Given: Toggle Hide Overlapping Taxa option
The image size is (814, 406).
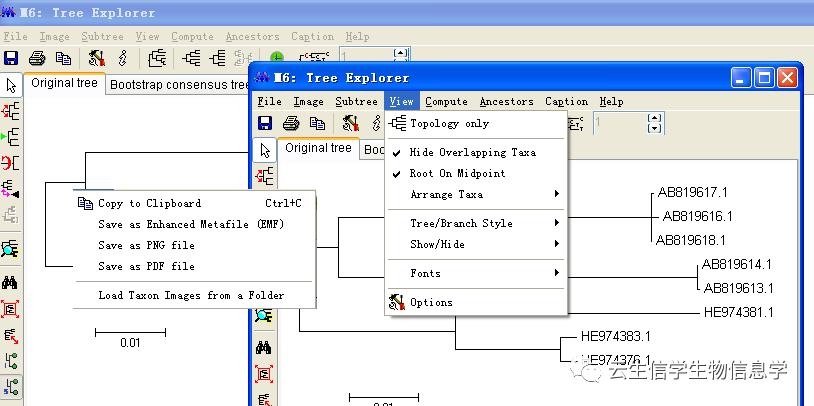Looking at the screenshot, I should tap(472, 153).
